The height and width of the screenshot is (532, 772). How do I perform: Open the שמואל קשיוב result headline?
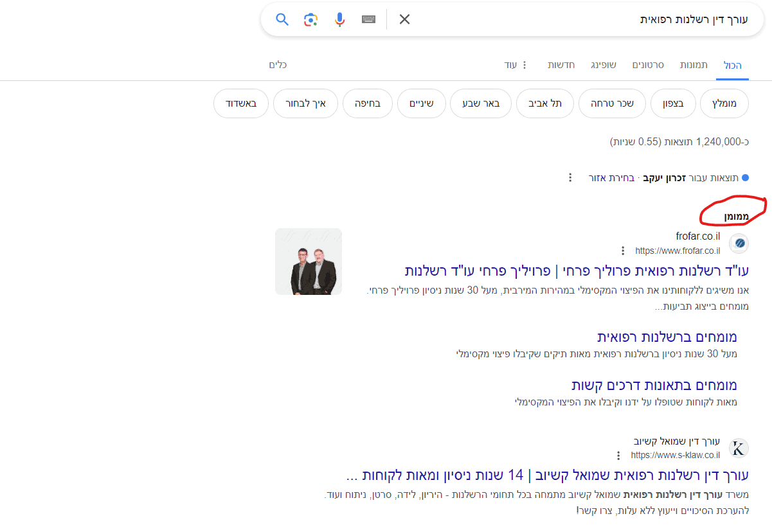point(547,475)
